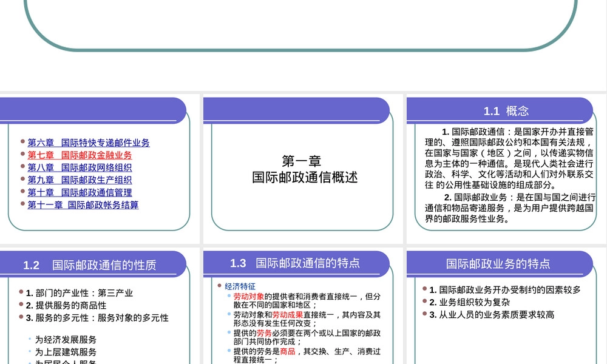
Task: Open the 第十章 国际邮政通信管理 link
Action: [80, 192]
